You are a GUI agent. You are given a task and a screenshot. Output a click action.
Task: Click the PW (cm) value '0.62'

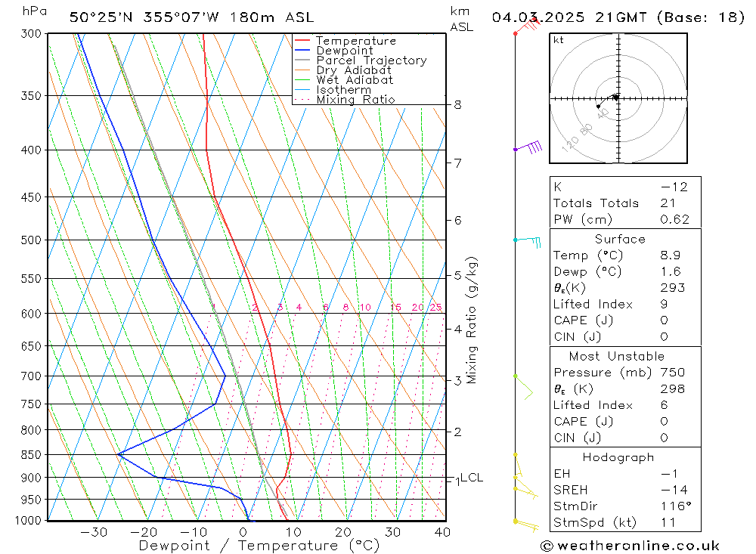pyautogui.click(x=674, y=220)
